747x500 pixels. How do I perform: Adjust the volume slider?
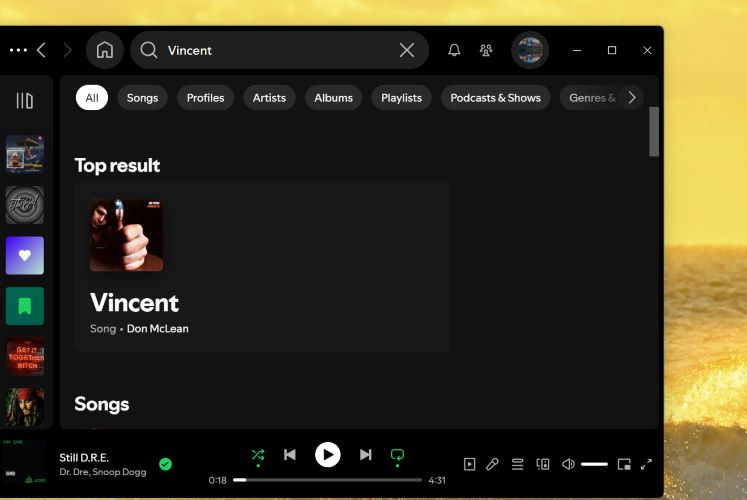pos(595,464)
